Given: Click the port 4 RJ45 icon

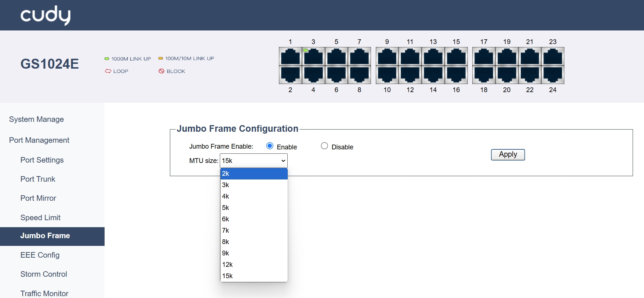Looking at the screenshot, I should 313,74.
